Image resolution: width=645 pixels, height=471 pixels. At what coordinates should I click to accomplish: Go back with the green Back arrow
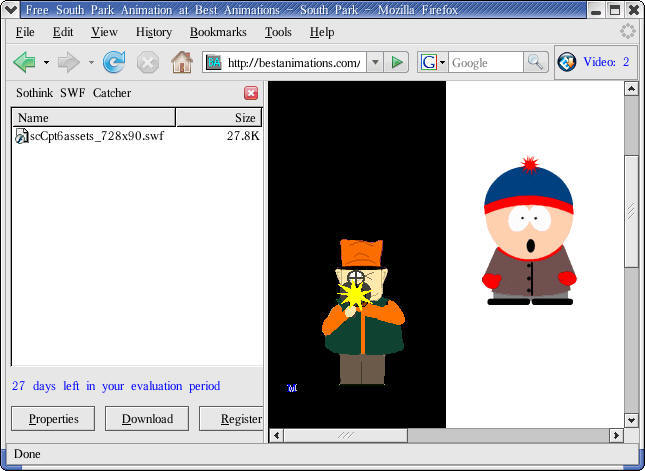pyautogui.click(x=25, y=63)
